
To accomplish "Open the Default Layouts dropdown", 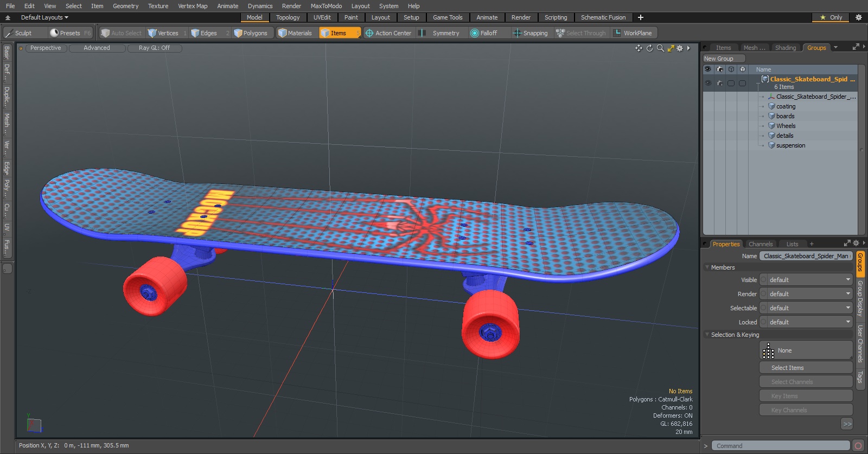I will point(45,17).
